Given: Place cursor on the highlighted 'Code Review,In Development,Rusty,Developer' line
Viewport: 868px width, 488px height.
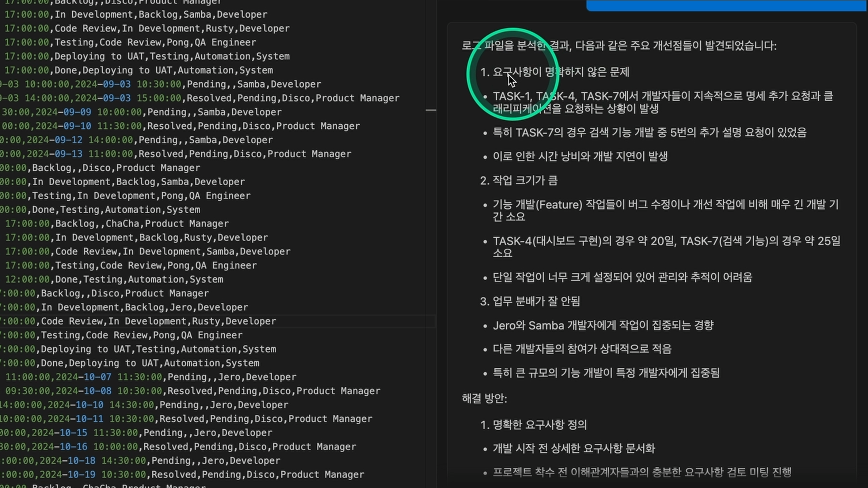Looking at the screenshot, I should [x=158, y=321].
